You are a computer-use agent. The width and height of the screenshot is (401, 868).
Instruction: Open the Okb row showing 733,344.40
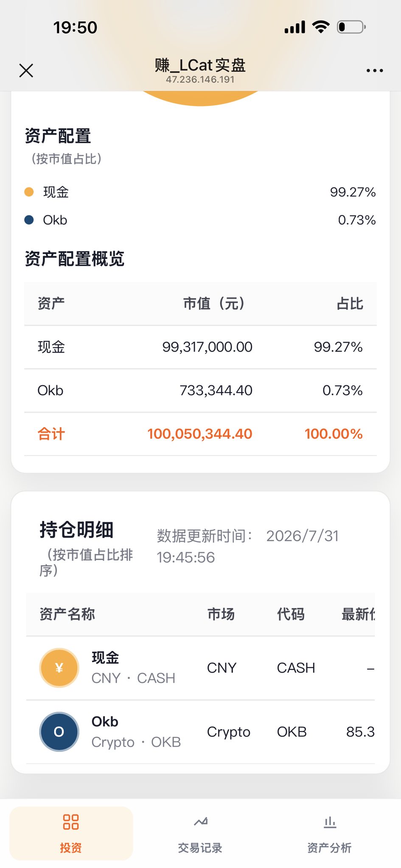pyautogui.click(x=200, y=390)
